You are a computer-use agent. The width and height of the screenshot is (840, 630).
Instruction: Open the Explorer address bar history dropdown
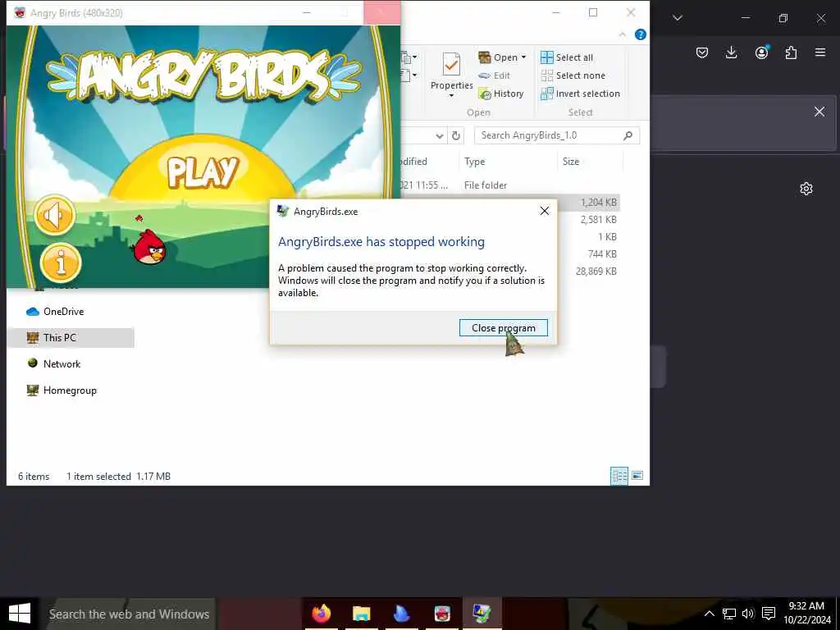click(x=440, y=136)
